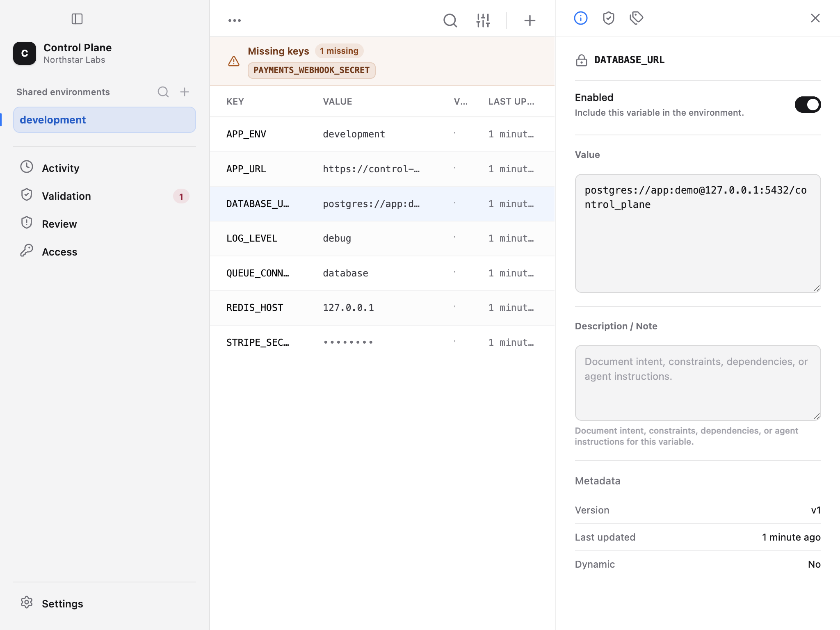Screen dimensions: 840x630
Task: Toggle the Enabled switch off
Action: (x=808, y=105)
